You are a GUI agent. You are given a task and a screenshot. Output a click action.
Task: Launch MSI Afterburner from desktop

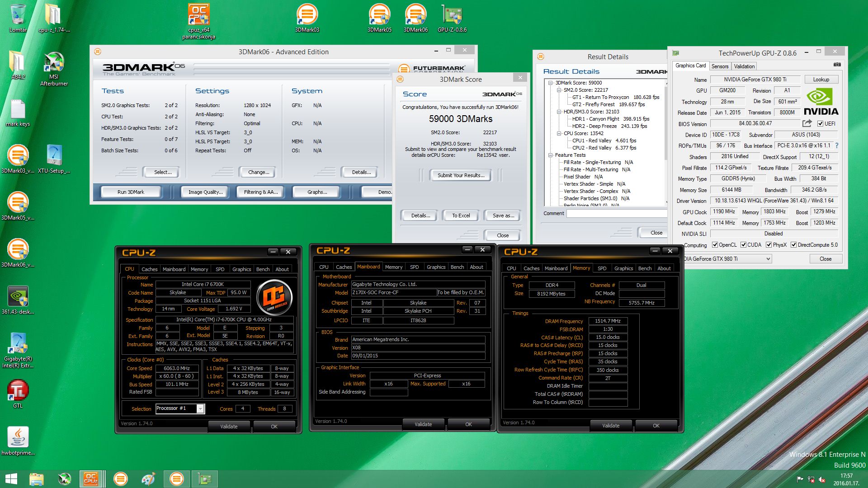[x=54, y=69]
